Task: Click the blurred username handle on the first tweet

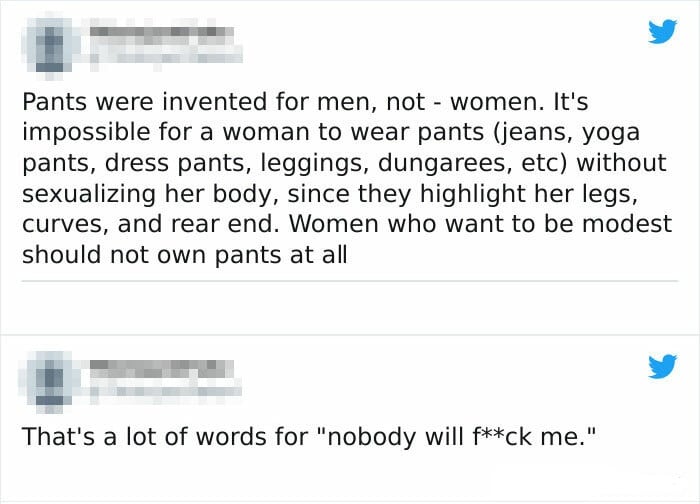Action: (x=167, y=57)
